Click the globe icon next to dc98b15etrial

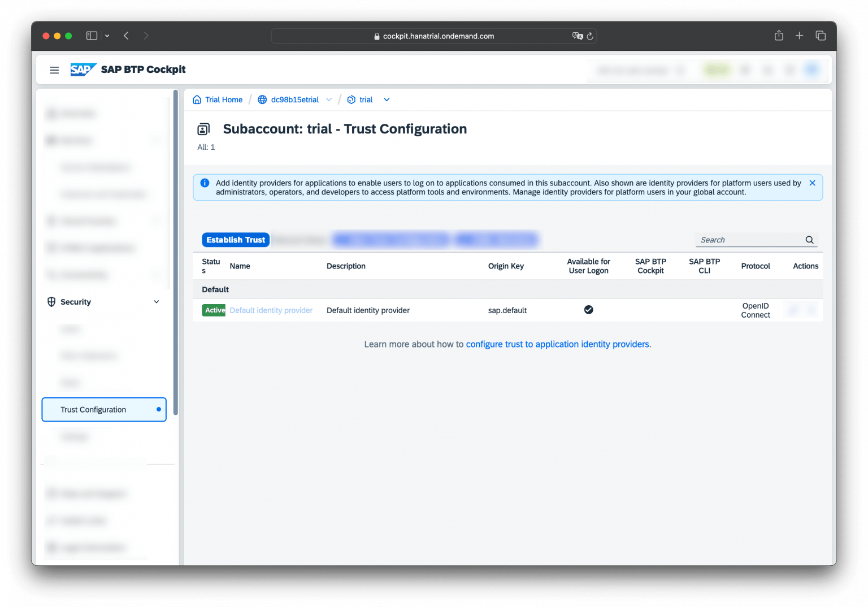click(262, 99)
